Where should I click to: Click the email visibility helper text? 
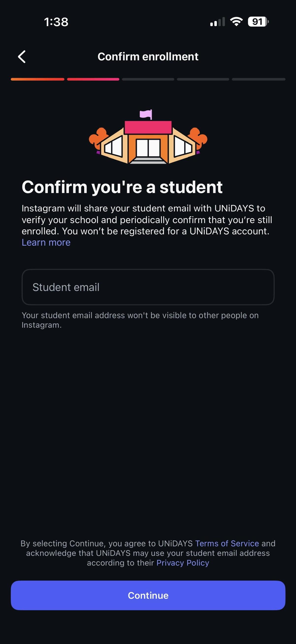tap(140, 320)
